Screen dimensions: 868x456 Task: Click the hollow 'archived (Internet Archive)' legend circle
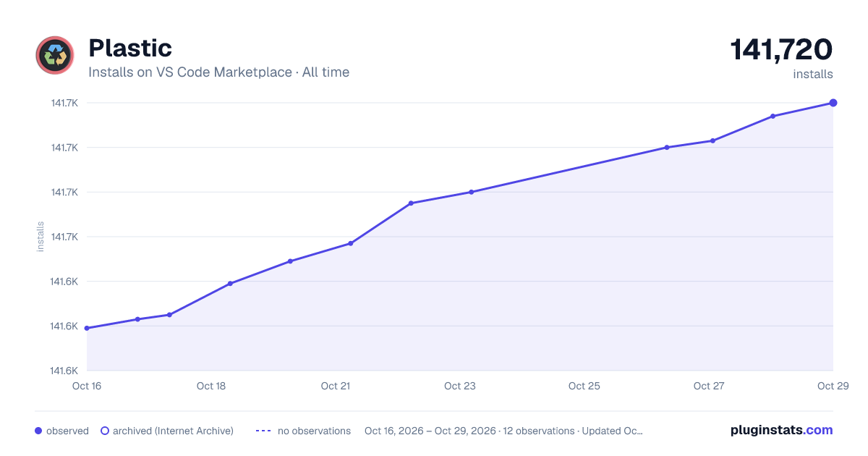pyautogui.click(x=105, y=431)
